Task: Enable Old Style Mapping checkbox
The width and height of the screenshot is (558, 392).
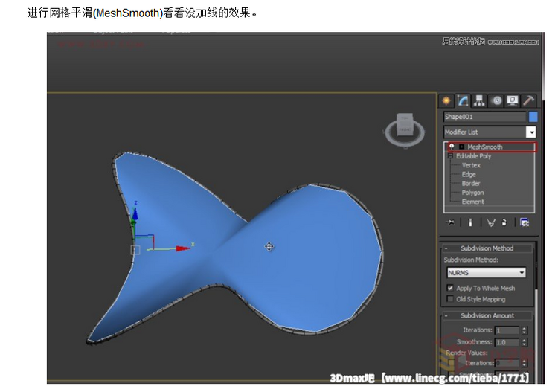Action: click(x=450, y=299)
